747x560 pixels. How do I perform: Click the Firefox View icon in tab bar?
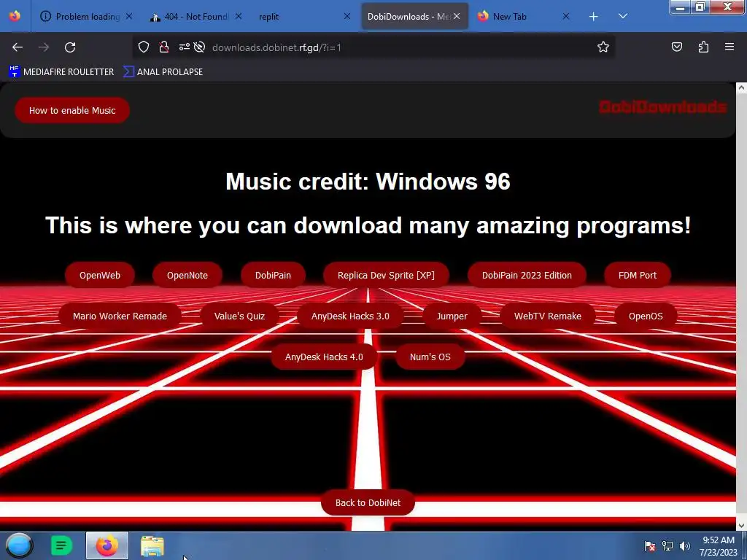coord(15,16)
